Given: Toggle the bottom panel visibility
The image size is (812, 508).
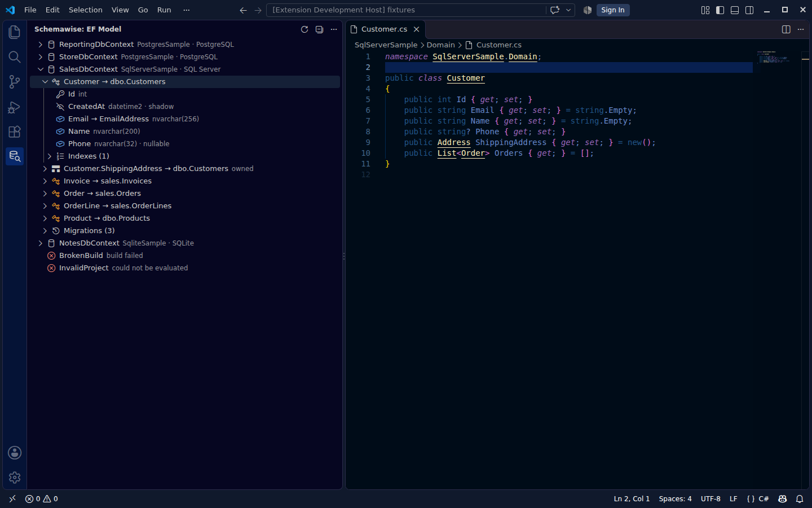Looking at the screenshot, I should tap(735, 10).
